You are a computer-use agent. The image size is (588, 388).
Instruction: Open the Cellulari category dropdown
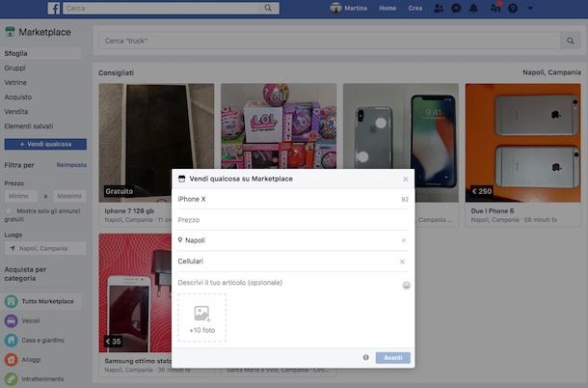click(x=293, y=262)
